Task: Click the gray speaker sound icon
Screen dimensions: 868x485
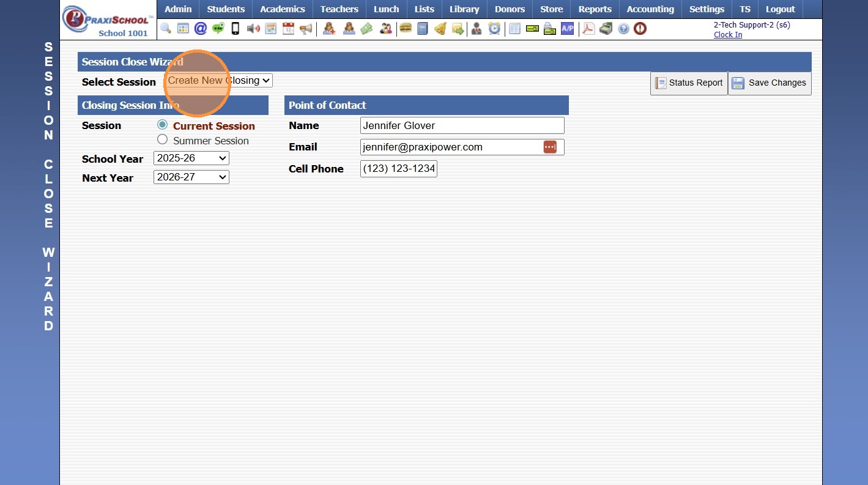Action: tap(253, 29)
